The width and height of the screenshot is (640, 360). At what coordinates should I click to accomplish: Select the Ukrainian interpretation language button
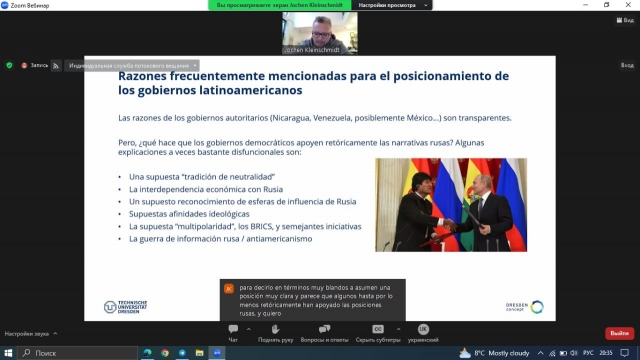[x=423, y=333]
